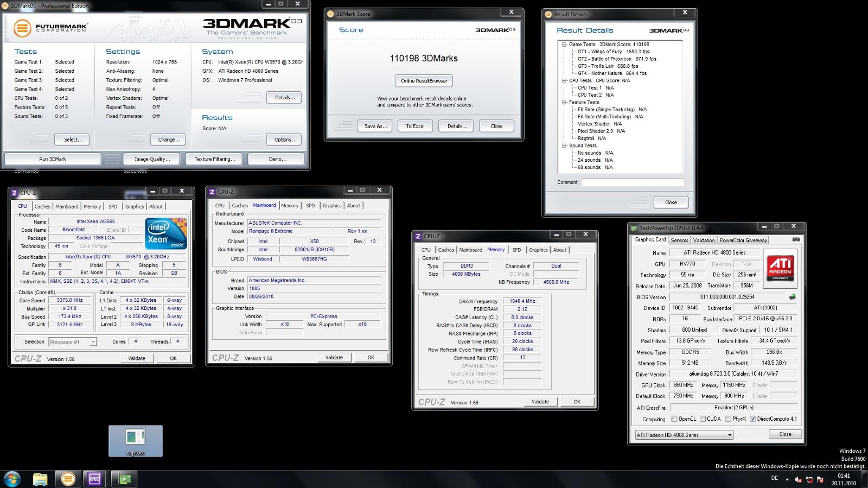Click OK in the CPU-Z Mainboard window
868x488 pixels.
(x=371, y=357)
